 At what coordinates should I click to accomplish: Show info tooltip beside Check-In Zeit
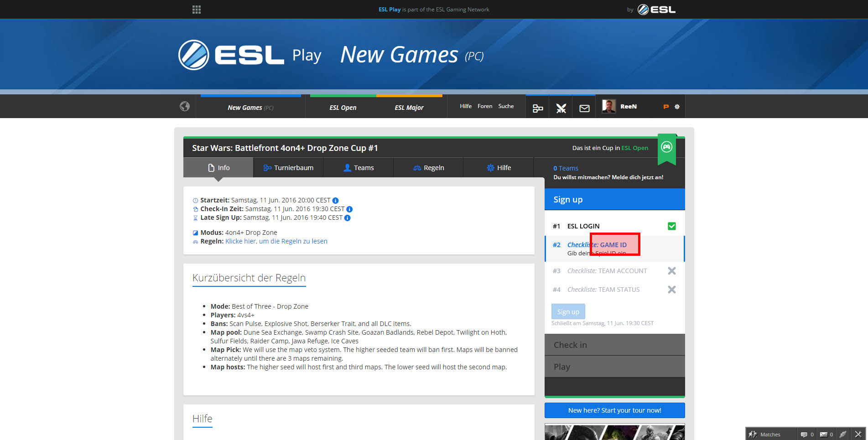pyautogui.click(x=349, y=209)
